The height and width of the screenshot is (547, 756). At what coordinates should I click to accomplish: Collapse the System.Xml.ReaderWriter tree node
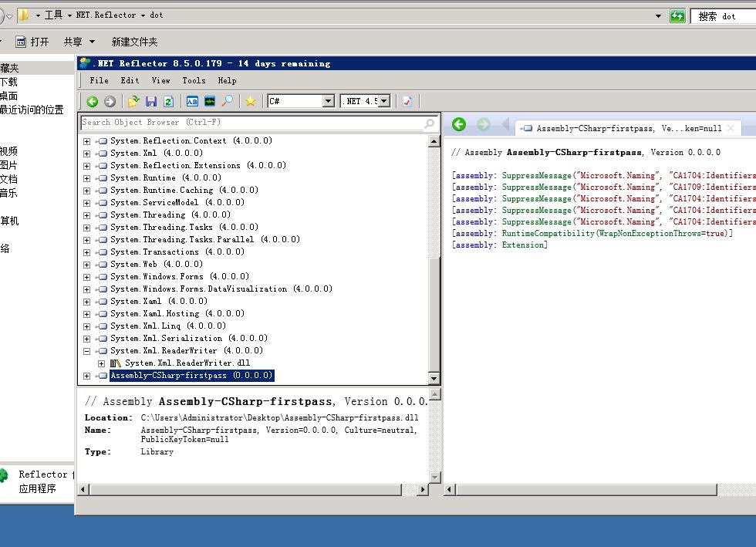tap(87, 351)
